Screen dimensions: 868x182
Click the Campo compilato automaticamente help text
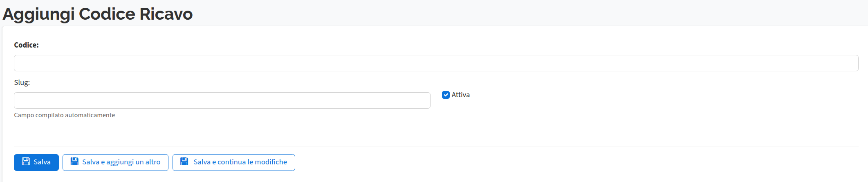click(x=64, y=115)
